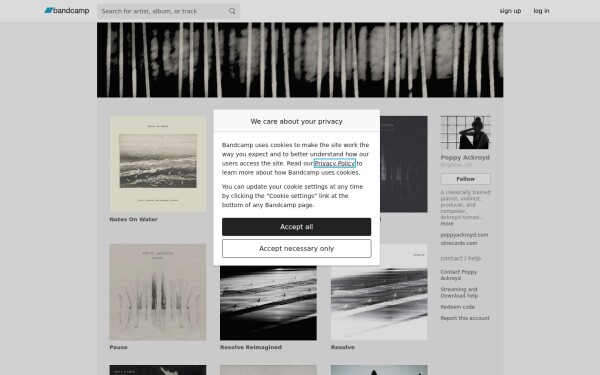This screenshot has height=375, width=600.
Task: Click the search magnifier icon
Action: (x=232, y=11)
